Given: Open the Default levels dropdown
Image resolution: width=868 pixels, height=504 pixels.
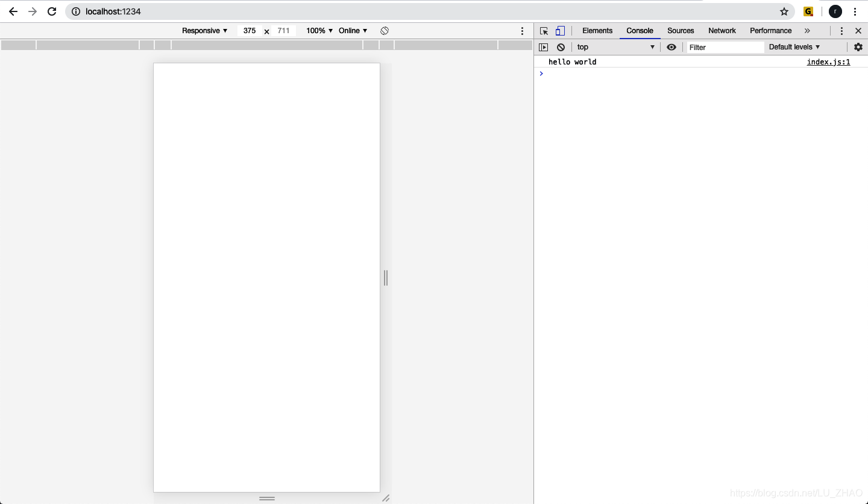Looking at the screenshot, I should tap(794, 47).
